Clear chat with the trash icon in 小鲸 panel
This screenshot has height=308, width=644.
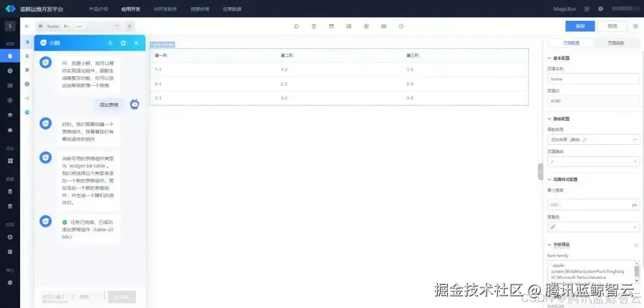[123, 43]
